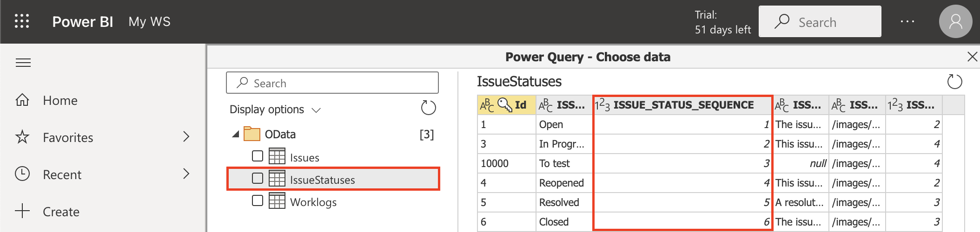Click the 'Closed' cell
Screen dimensions: 980x232
click(564, 222)
